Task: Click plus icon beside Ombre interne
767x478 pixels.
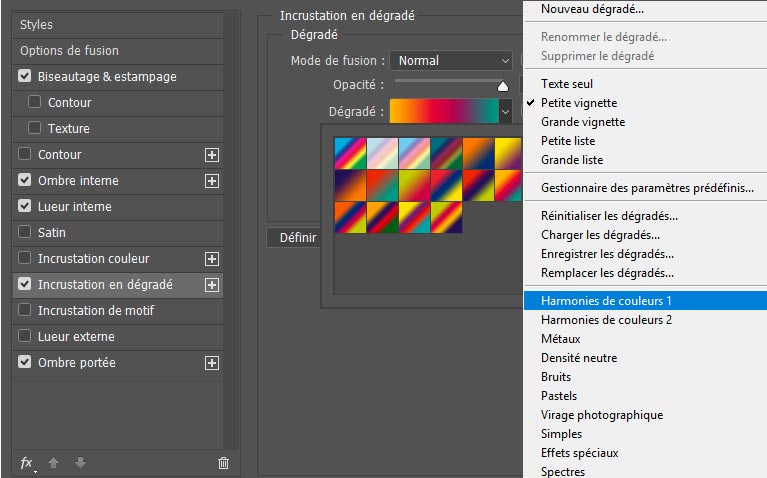Action: (211, 181)
